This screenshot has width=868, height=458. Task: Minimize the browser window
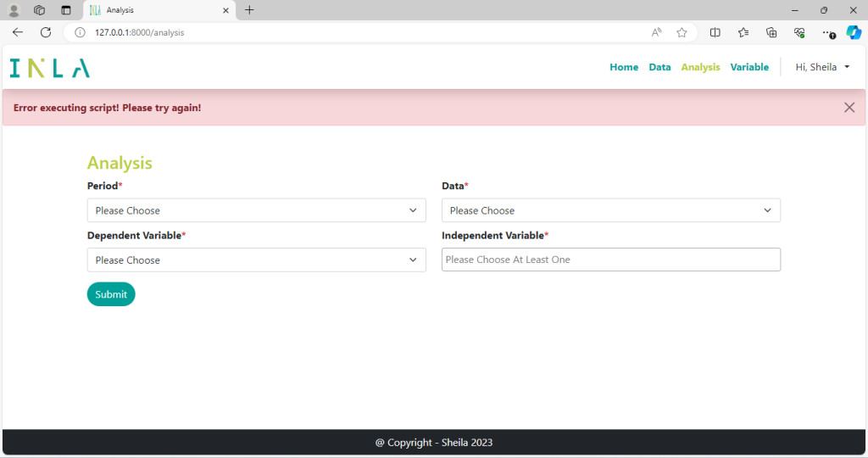pos(795,10)
